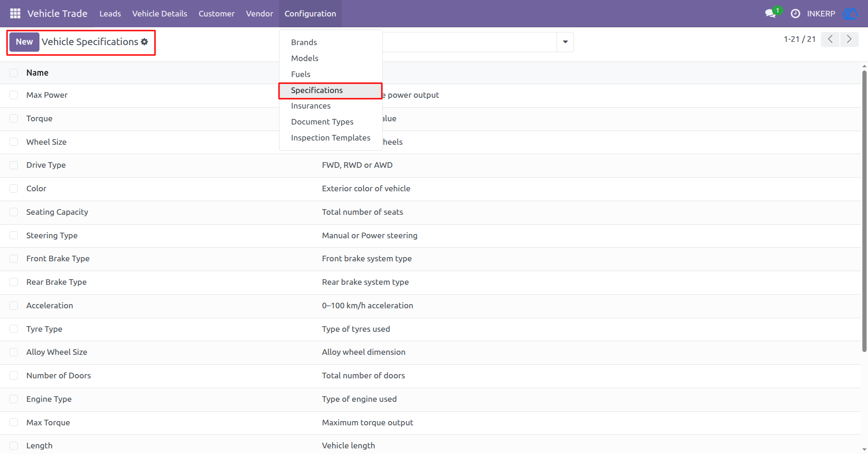Collapse the Configuration menu
This screenshot has height=454, width=868.
coord(310,14)
